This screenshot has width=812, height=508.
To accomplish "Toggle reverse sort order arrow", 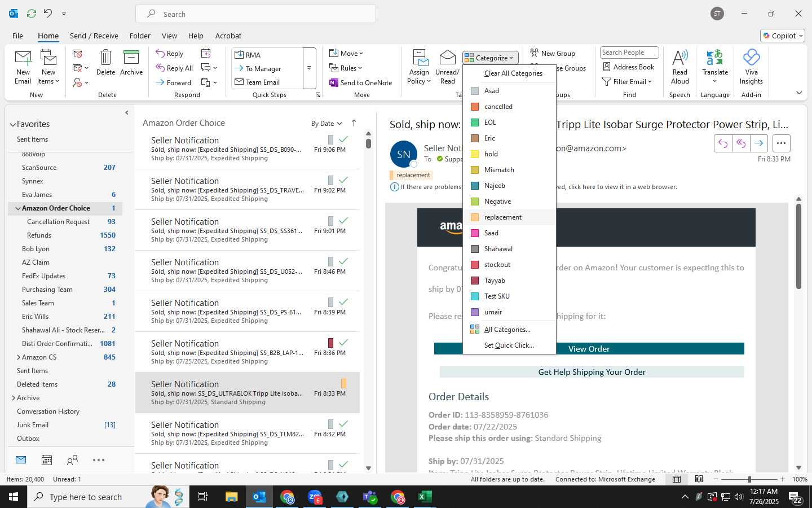I will tap(354, 123).
